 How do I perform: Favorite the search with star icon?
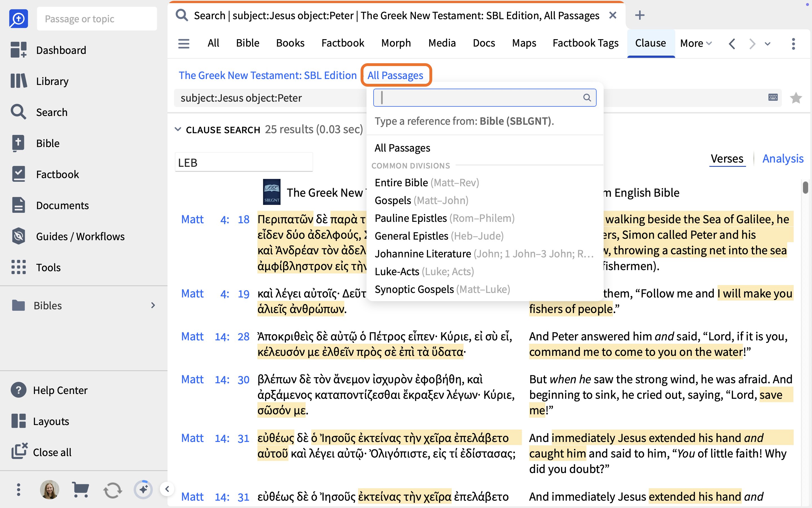(x=796, y=98)
